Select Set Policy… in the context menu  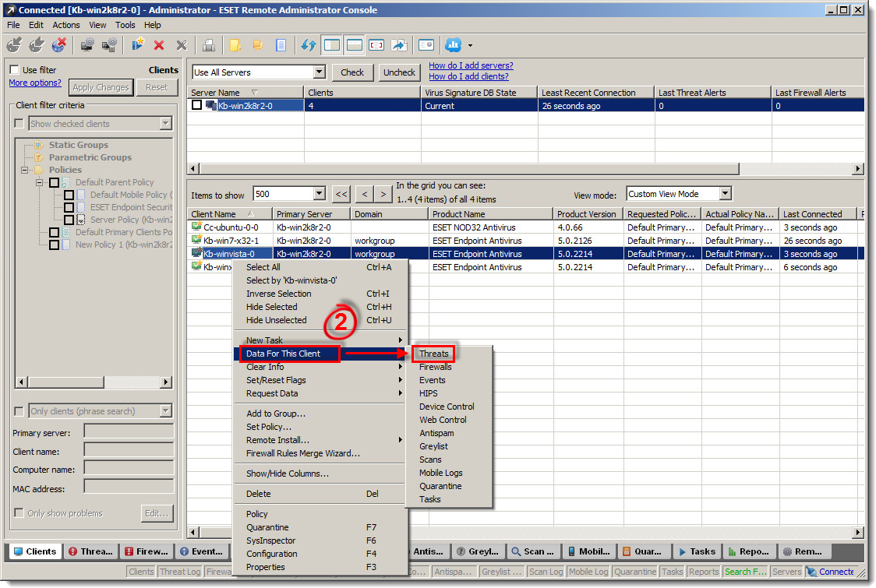[x=269, y=427]
